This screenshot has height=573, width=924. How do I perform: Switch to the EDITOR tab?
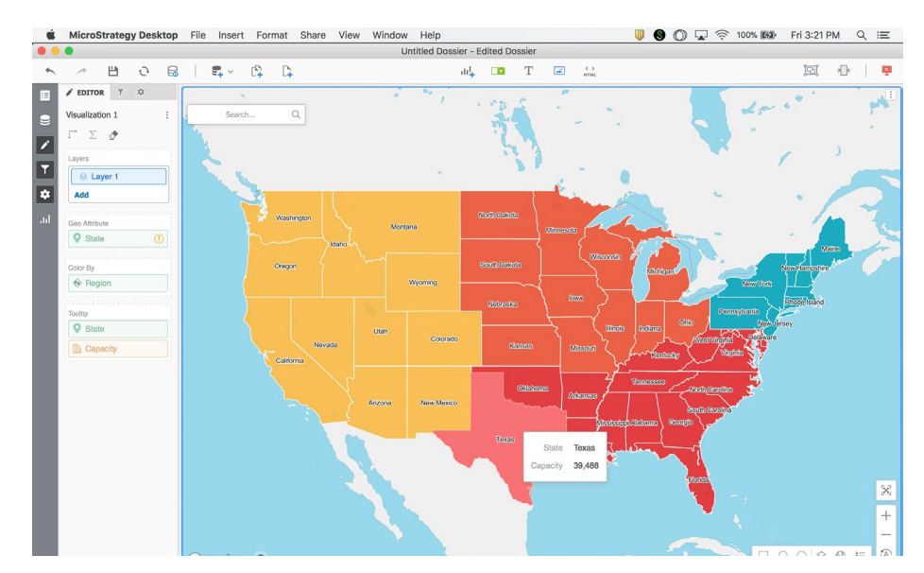(89, 94)
